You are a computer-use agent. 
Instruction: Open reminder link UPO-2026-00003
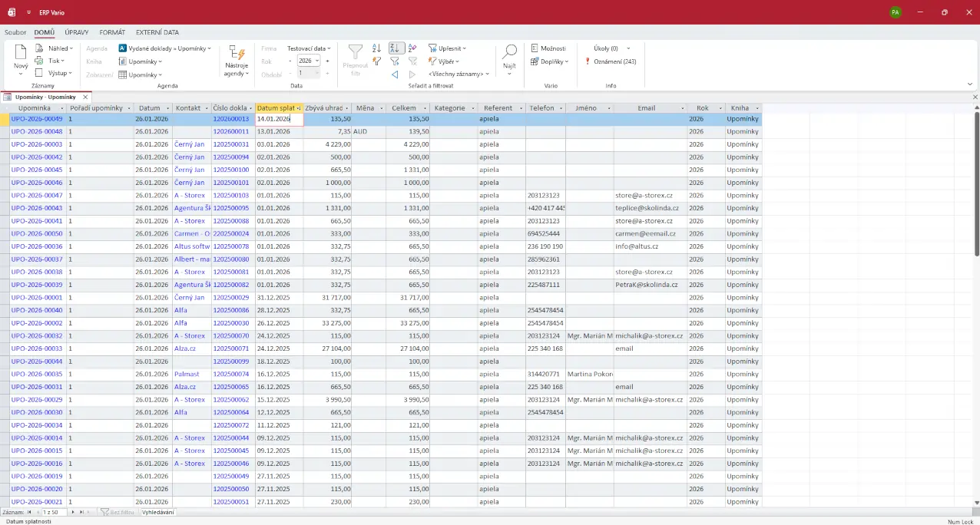tap(36, 144)
